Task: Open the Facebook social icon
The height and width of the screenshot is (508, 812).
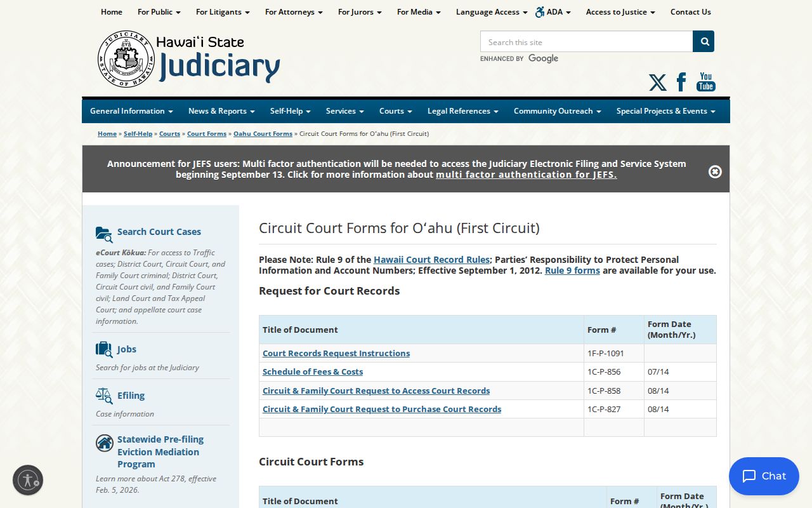Action: 681,82
